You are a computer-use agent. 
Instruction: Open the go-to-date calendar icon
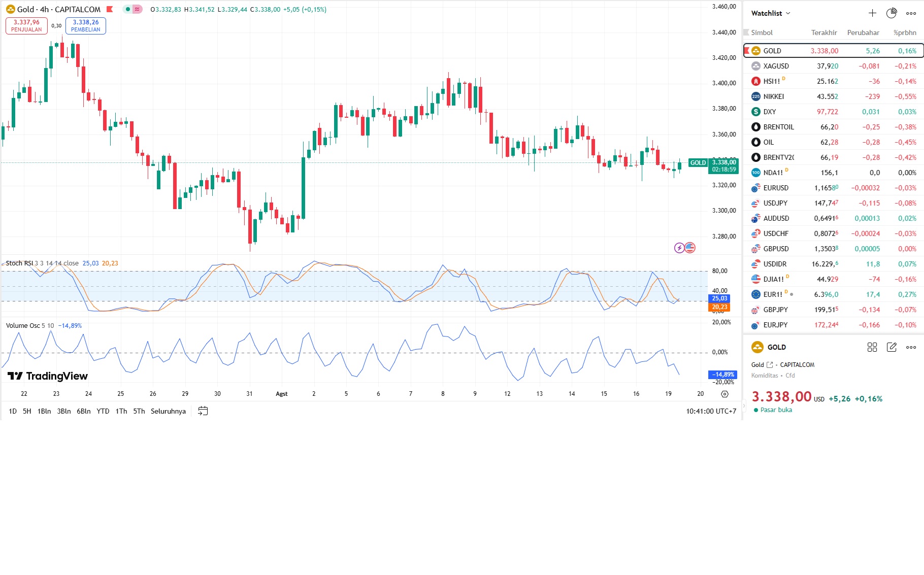point(203,411)
